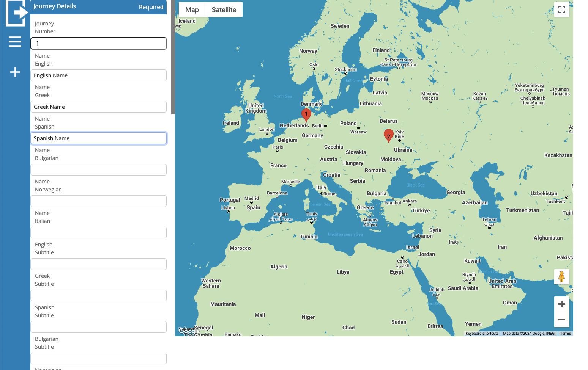Open the Terms link on map
This screenshot has width=588, height=370.
[565, 334]
